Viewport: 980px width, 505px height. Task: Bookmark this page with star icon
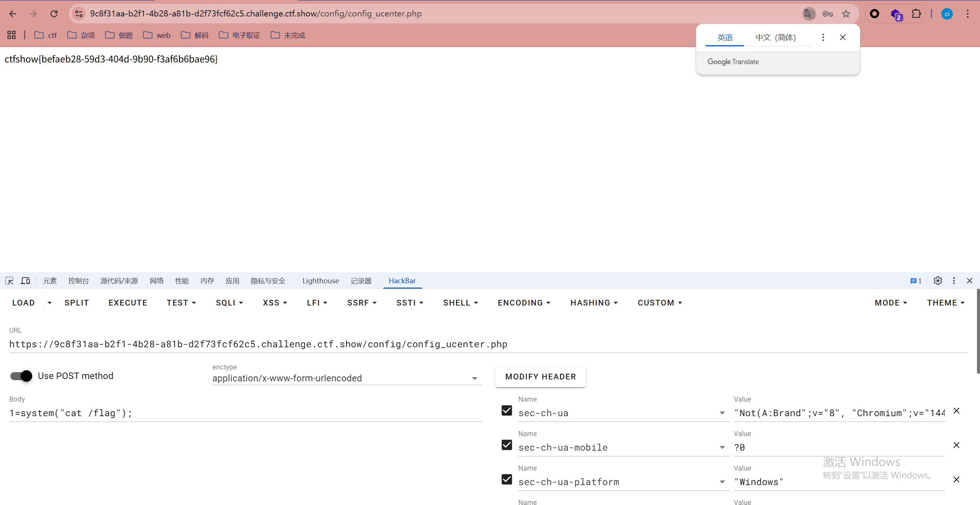pos(846,14)
